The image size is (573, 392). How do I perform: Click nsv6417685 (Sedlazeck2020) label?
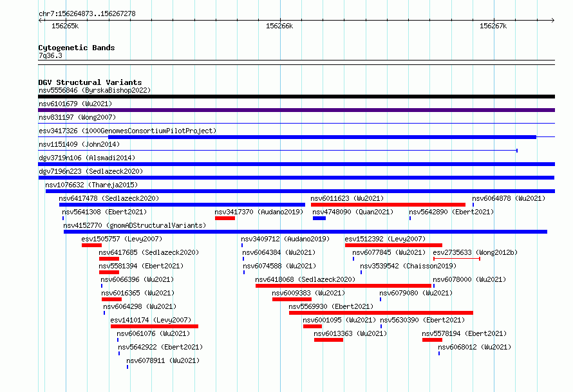(149, 252)
